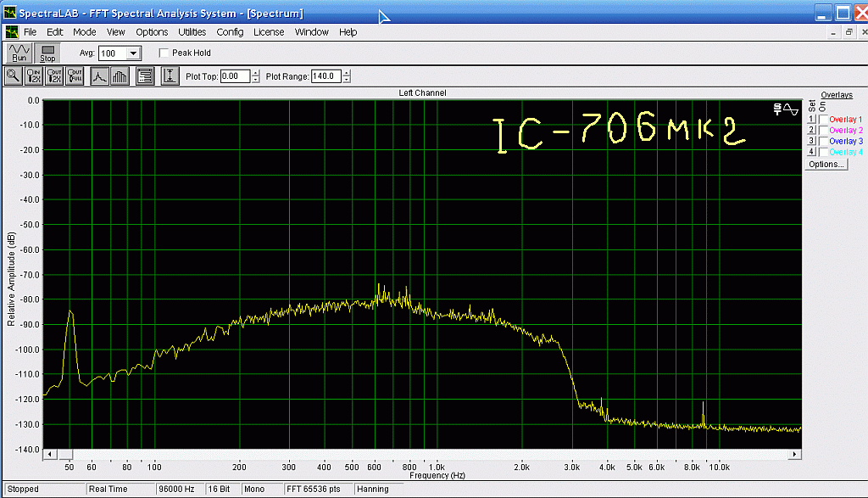The image size is (868, 498).
Task: Click the zoom OUT FULL icon
Action: tap(75, 76)
